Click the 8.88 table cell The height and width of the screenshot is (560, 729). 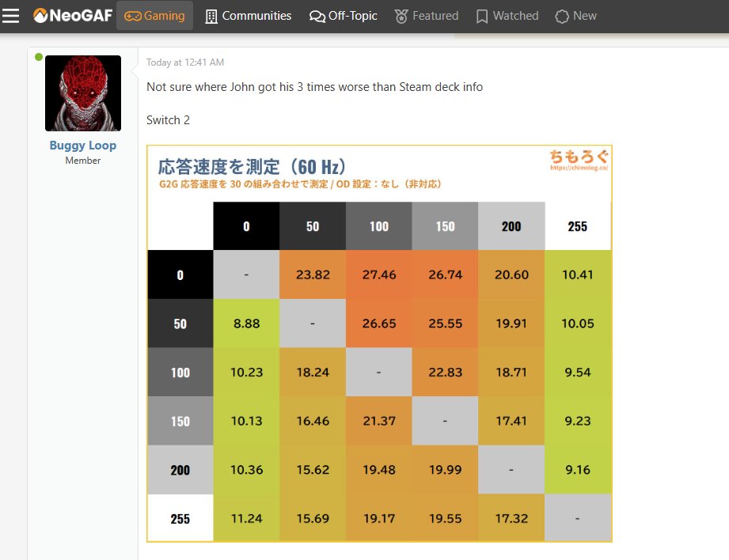click(x=246, y=324)
